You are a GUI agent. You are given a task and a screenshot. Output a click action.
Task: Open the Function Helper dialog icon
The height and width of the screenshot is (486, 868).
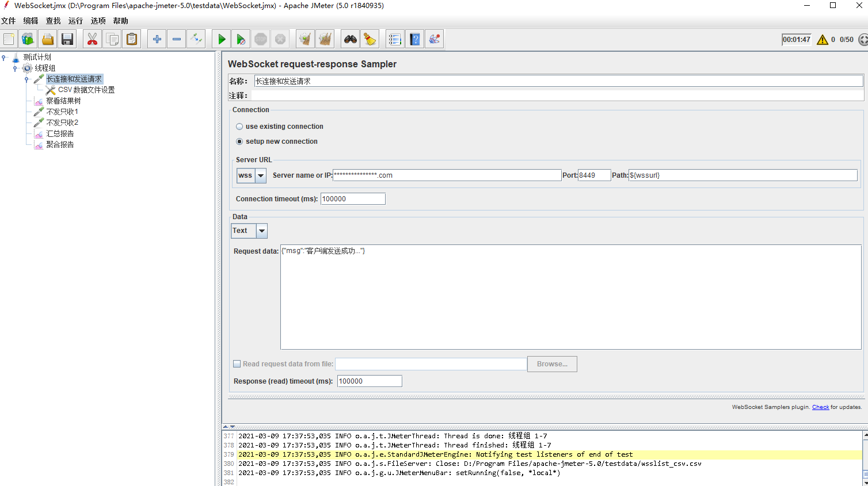coord(434,39)
